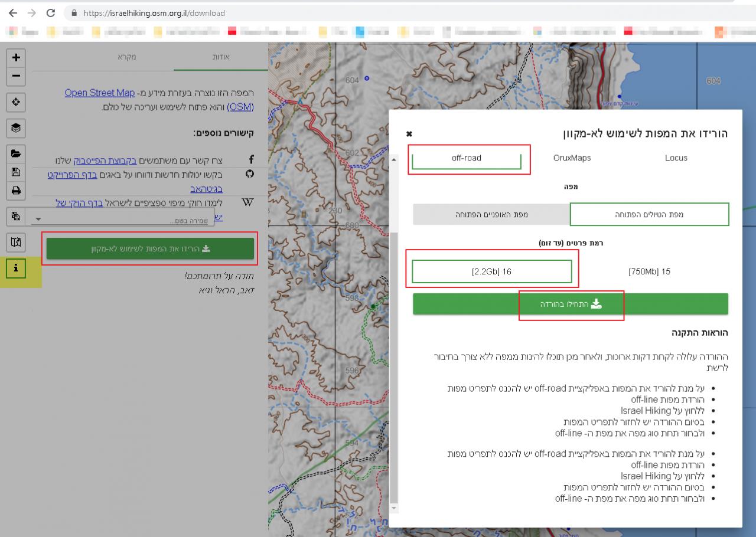Image resolution: width=756 pixels, height=537 pixels.
Task: Choose zoom level 15 [750Mb] option
Action: click(x=649, y=272)
